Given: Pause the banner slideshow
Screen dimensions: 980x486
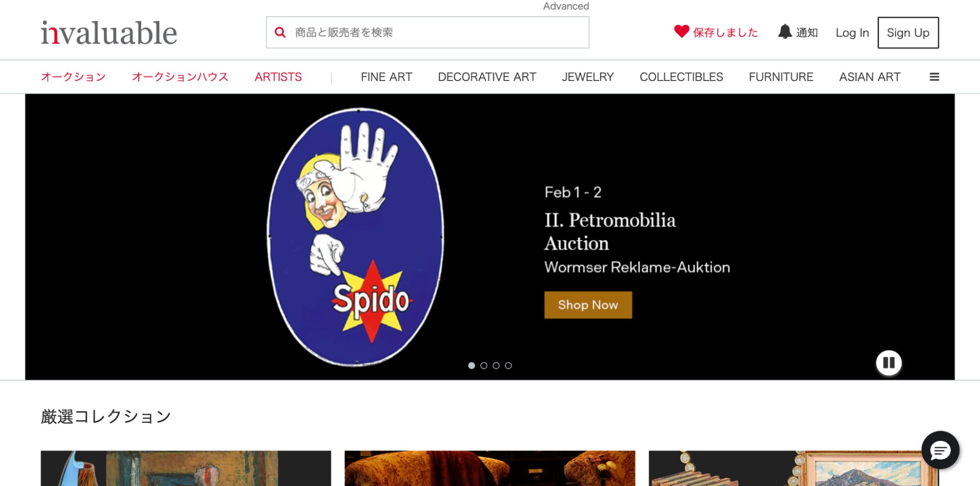Looking at the screenshot, I should click(889, 363).
